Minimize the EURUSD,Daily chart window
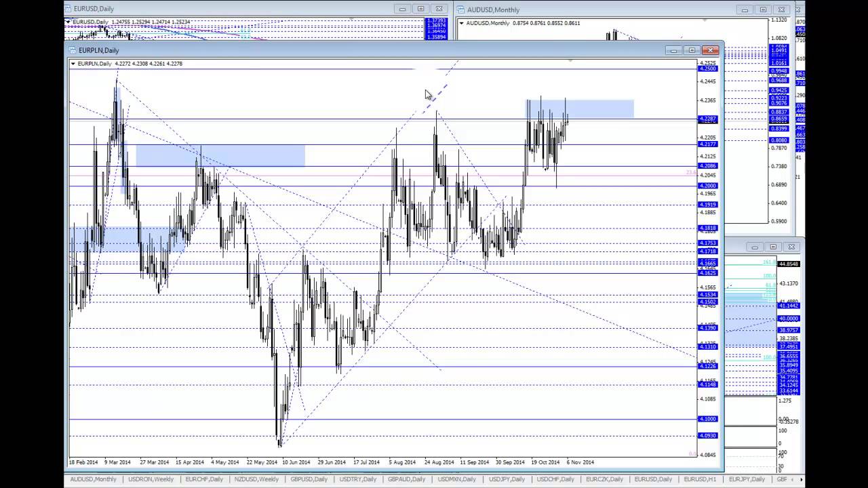868x488 pixels. tap(403, 9)
